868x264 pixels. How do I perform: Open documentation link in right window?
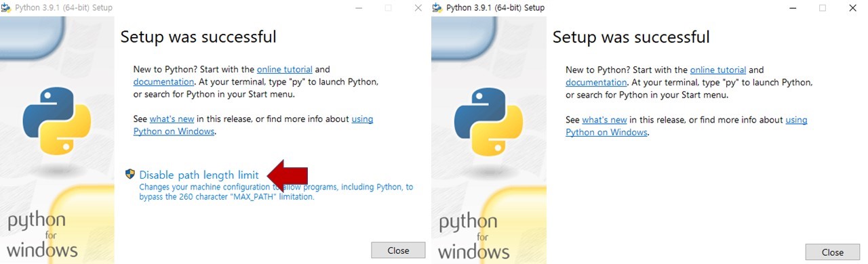point(596,83)
